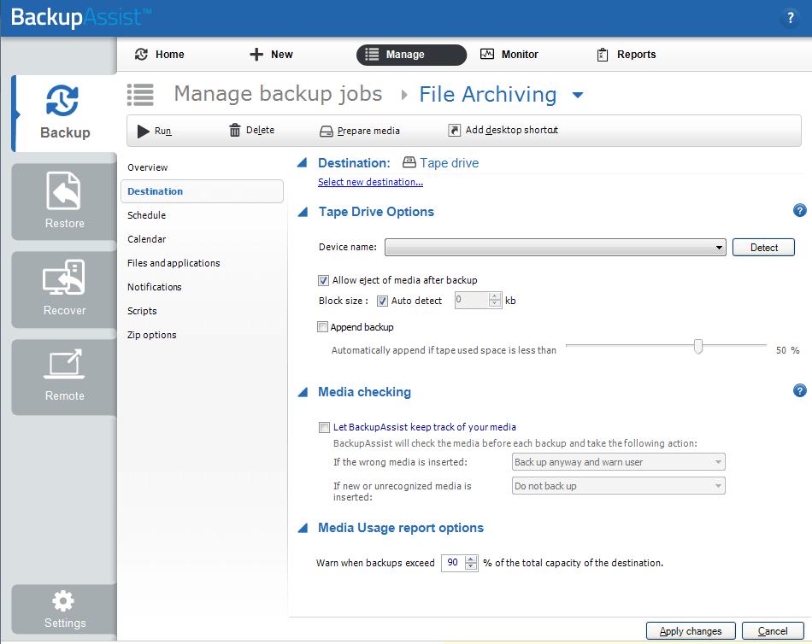Click the Select new destination link
The height and width of the screenshot is (644, 812).
click(370, 182)
